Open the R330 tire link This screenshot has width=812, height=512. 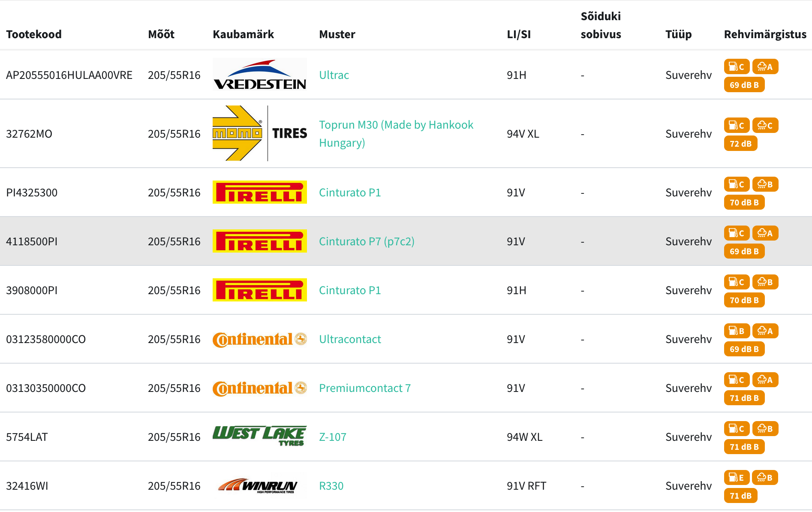point(331,486)
